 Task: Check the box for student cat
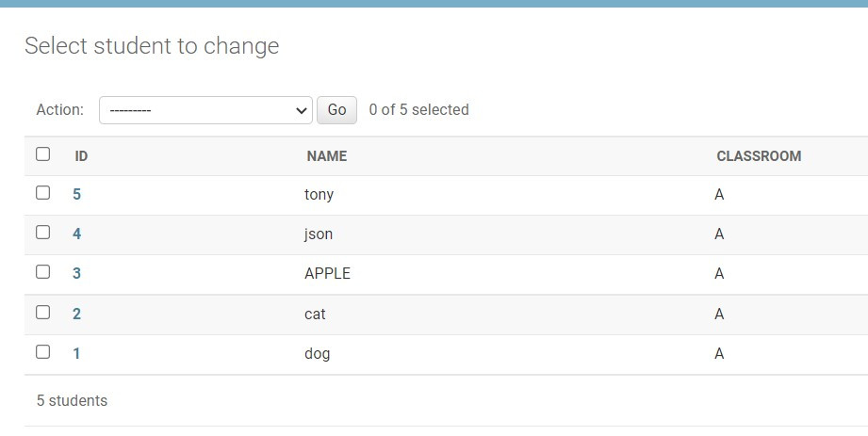[x=42, y=313]
